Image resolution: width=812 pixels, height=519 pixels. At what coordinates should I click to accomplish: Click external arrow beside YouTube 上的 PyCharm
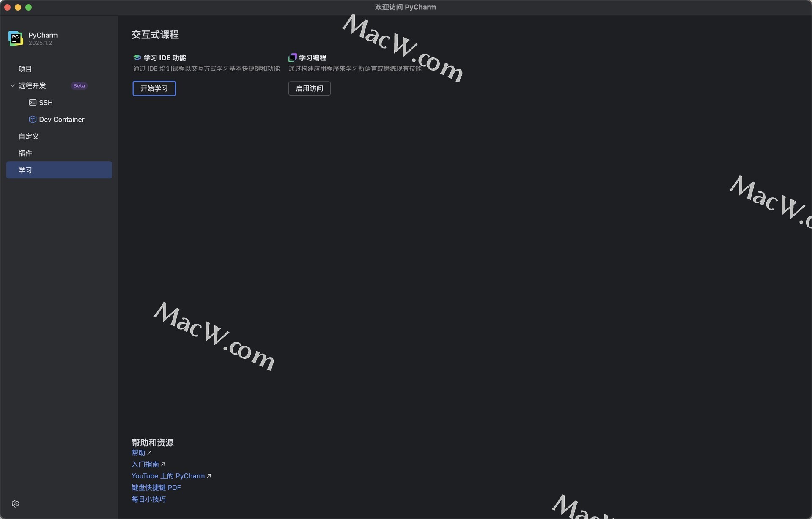click(209, 476)
